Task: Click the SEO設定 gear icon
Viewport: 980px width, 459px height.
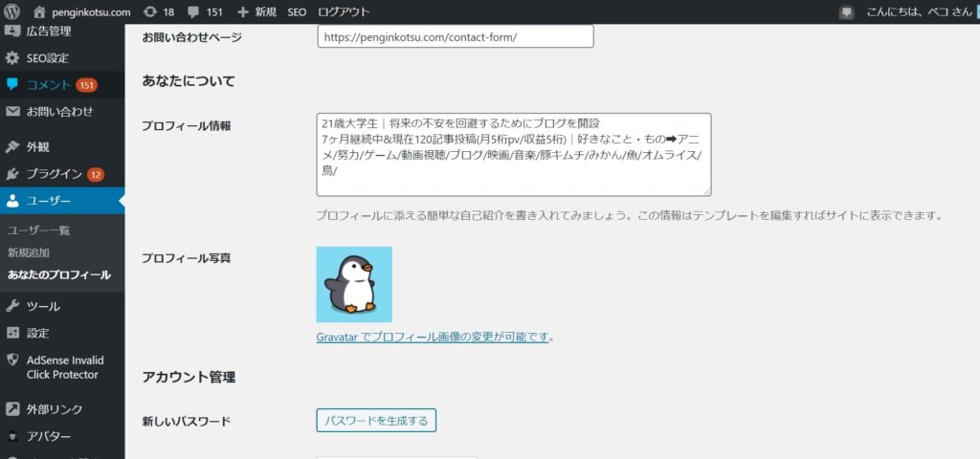Action: [11, 58]
